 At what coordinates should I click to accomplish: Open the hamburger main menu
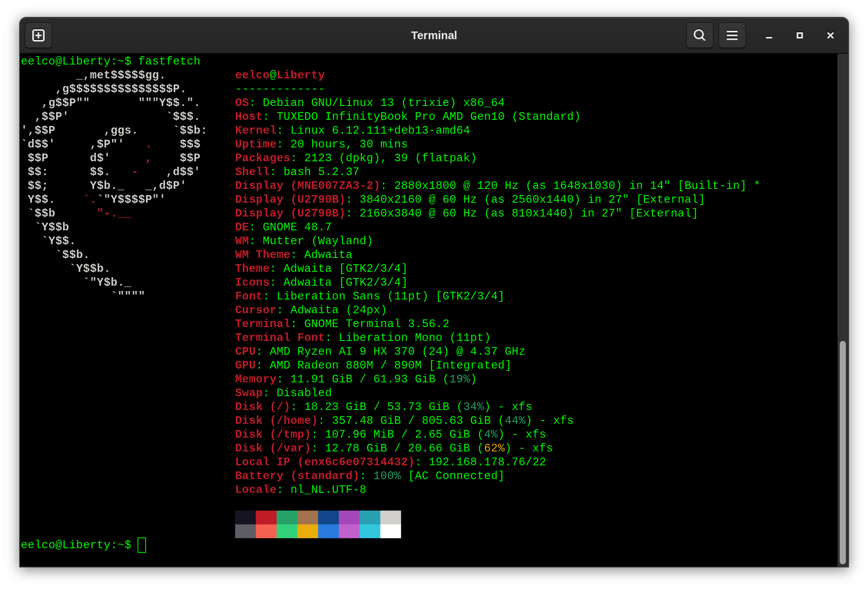click(732, 35)
